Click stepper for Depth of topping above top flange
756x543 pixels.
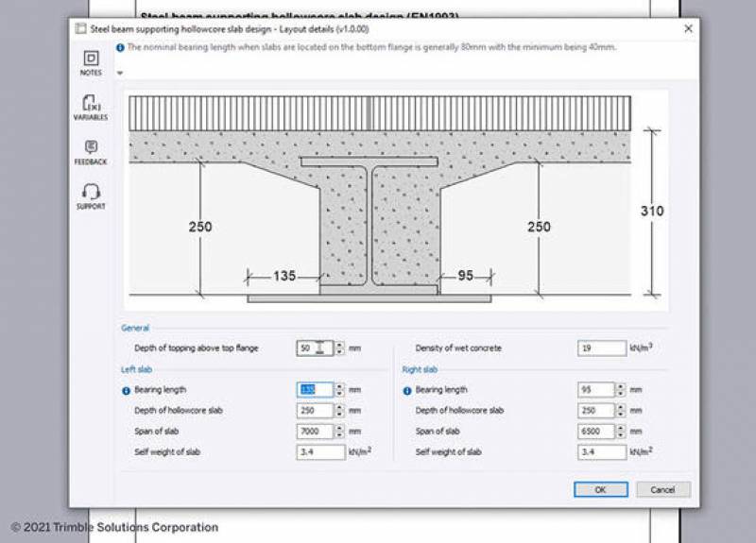coord(340,348)
